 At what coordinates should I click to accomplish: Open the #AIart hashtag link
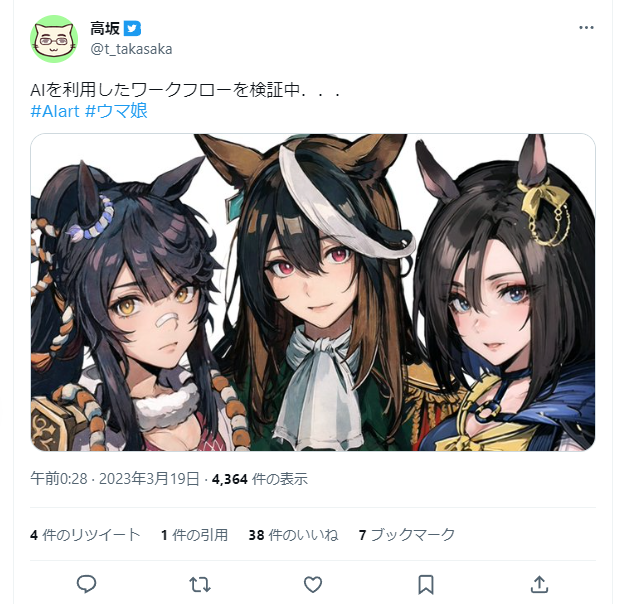pyautogui.click(x=55, y=111)
